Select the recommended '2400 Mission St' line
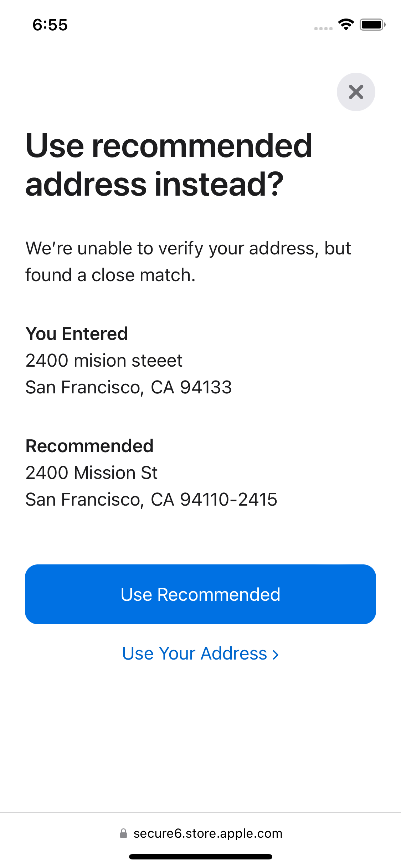 (x=92, y=473)
